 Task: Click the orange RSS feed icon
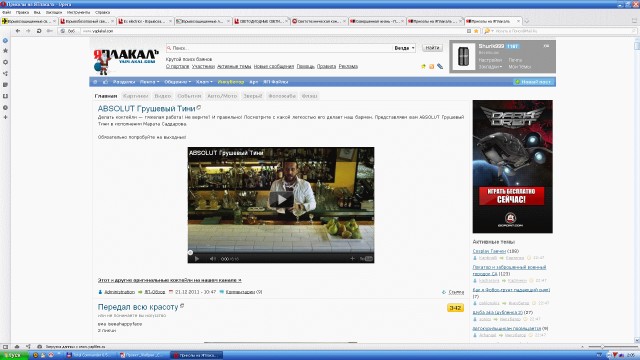click(x=431, y=66)
